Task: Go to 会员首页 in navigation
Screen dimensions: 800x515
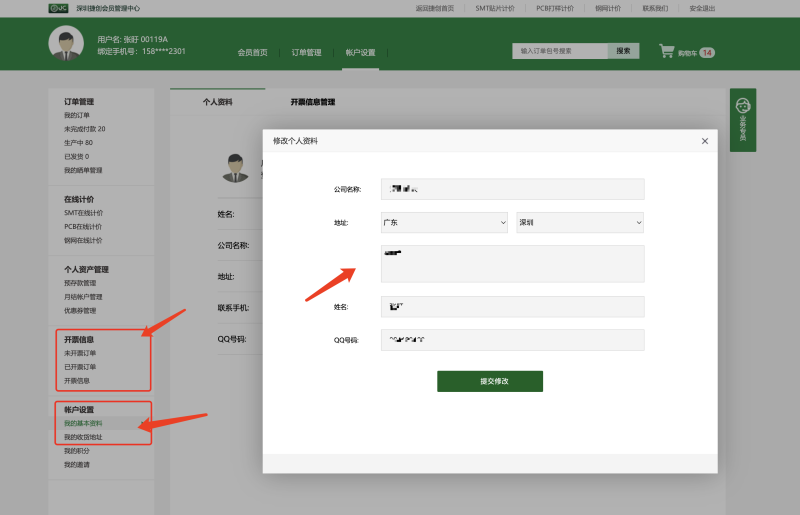Action: [252, 52]
